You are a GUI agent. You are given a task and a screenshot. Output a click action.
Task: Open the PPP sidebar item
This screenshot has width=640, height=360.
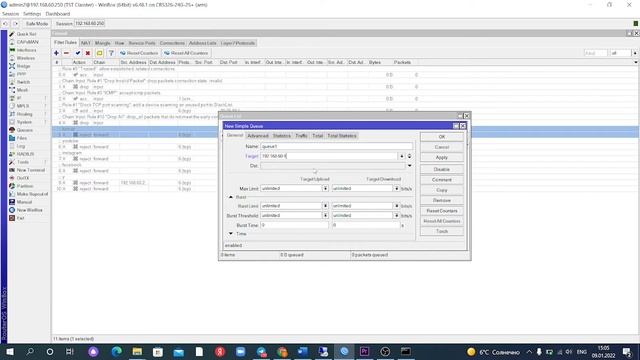(x=21, y=74)
